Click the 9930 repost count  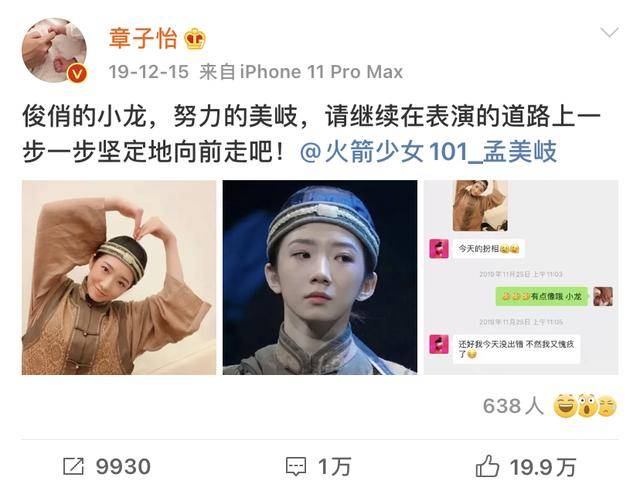coord(123,467)
